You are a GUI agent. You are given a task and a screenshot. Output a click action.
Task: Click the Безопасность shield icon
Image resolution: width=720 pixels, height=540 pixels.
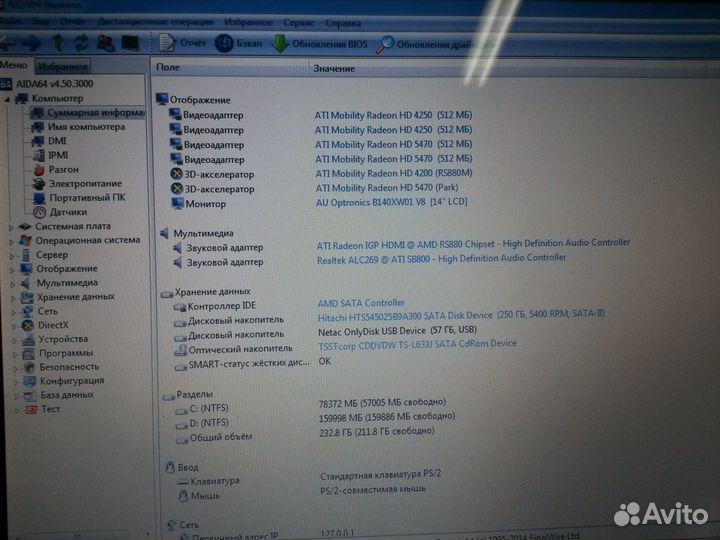(x=29, y=367)
